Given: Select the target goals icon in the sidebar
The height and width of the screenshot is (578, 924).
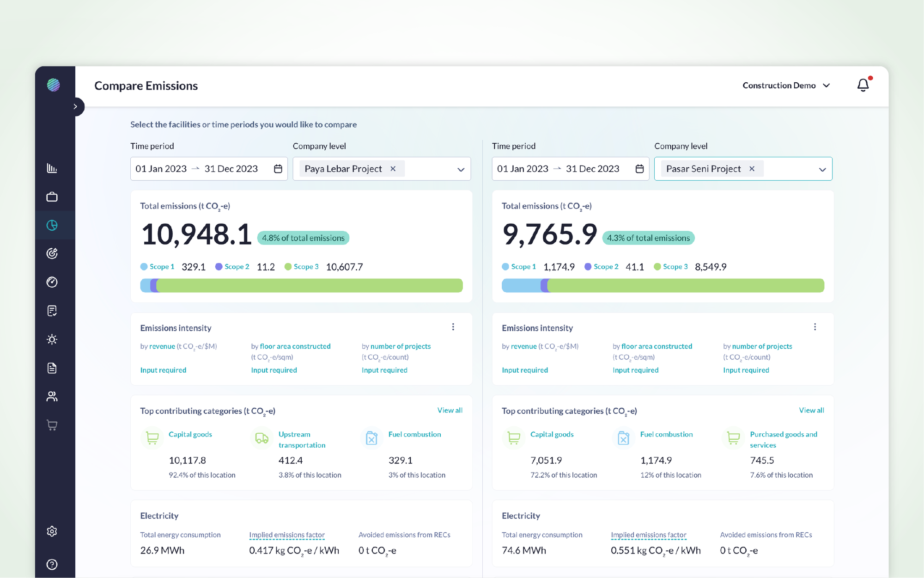Looking at the screenshot, I should pyautogui.click(x=52, y=253).
